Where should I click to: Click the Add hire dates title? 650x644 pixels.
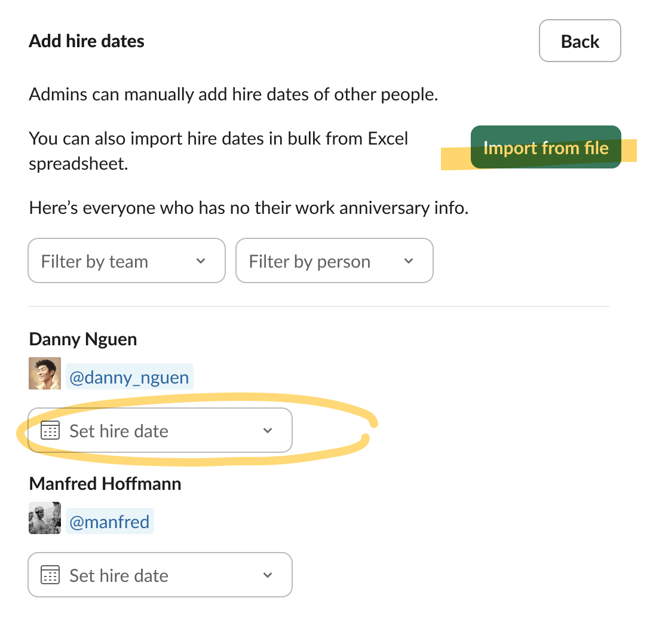coord(86,41)
